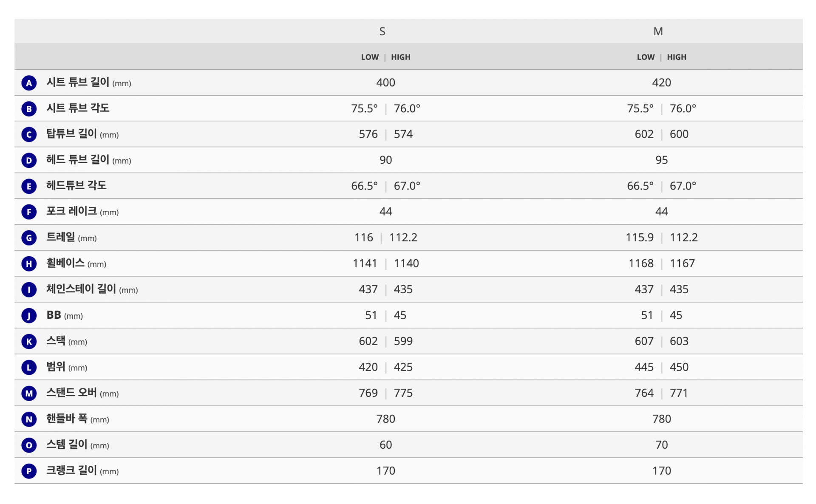Click the 체인스테이 길이 row label
The image size is (816, 504).
[81, 289]
